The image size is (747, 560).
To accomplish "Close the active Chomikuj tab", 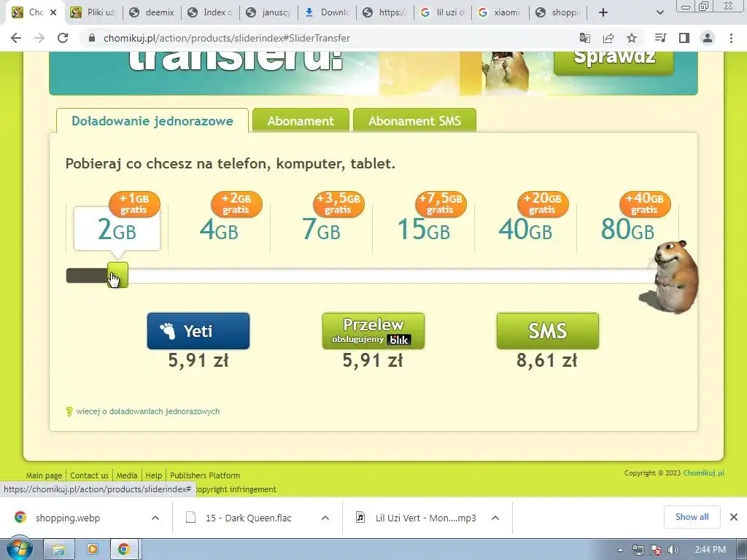I will click(x=53, y=12).
